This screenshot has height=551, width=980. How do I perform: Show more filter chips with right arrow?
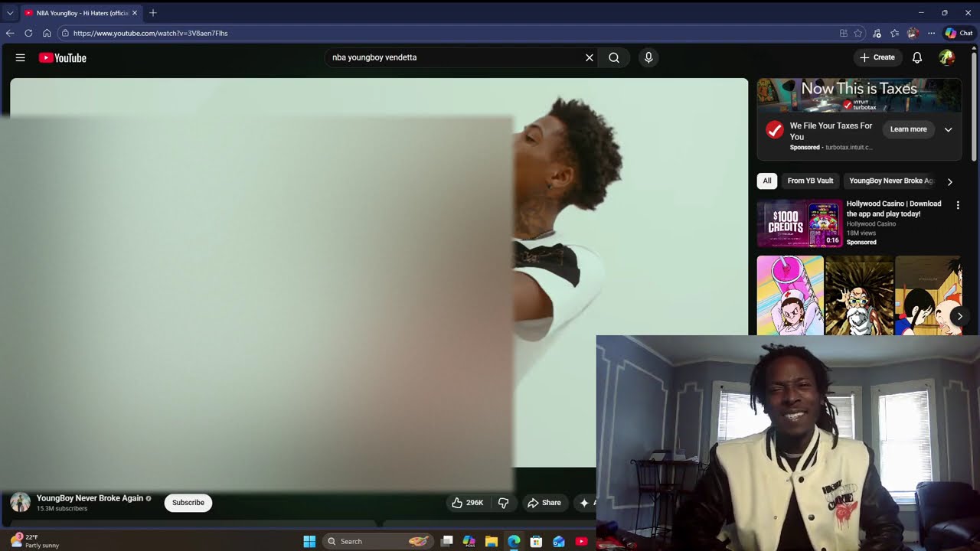tap(949, 181)
